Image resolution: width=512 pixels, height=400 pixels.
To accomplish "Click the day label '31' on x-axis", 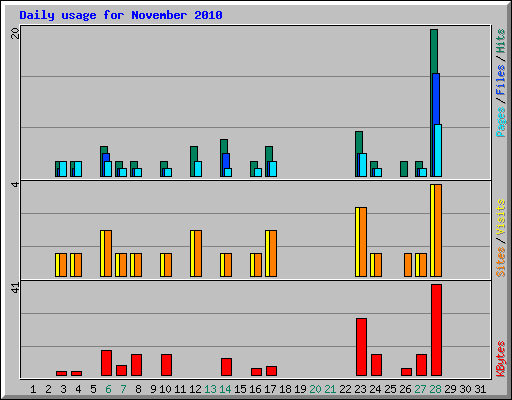I will pyautogui.click(x=480, y=389).
